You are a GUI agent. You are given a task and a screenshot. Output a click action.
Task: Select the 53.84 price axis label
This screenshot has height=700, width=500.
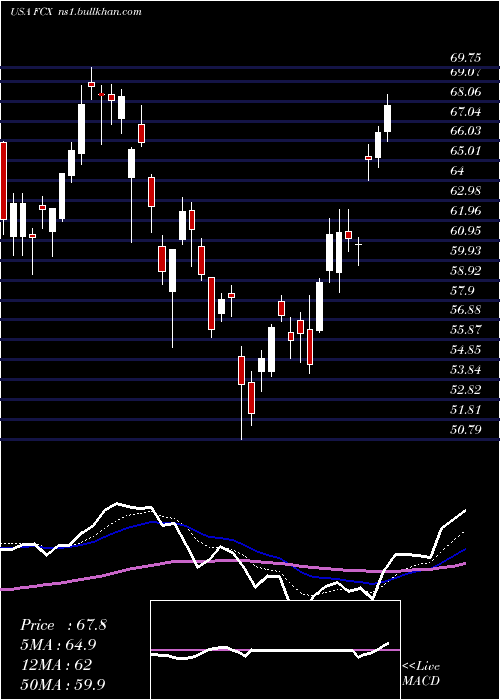pyautogui.click(x=466, y=370)
